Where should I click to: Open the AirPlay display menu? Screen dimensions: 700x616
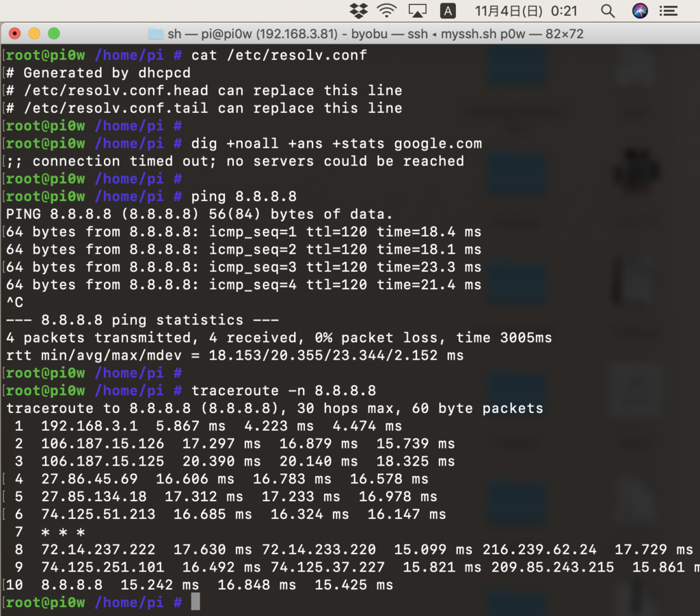[x=418, y=11]
